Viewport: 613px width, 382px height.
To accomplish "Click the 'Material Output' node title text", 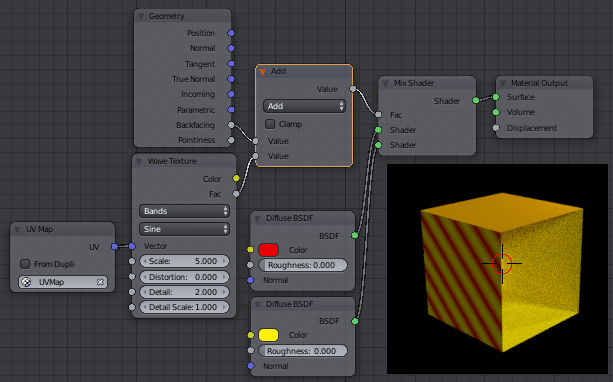I will pos(540,83).
